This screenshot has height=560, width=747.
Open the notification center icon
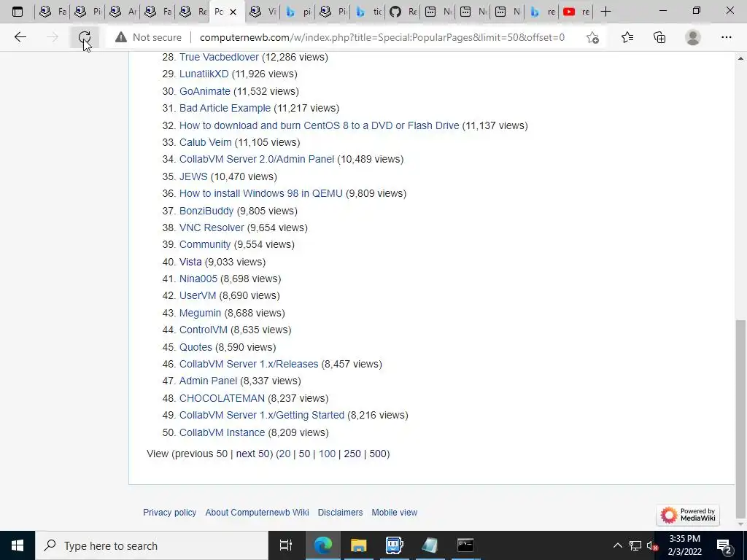(724, 545)
